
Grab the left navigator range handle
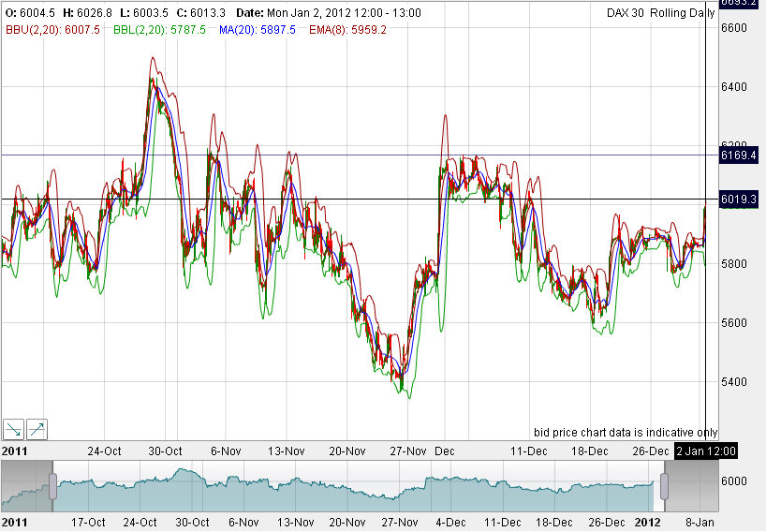53,486
